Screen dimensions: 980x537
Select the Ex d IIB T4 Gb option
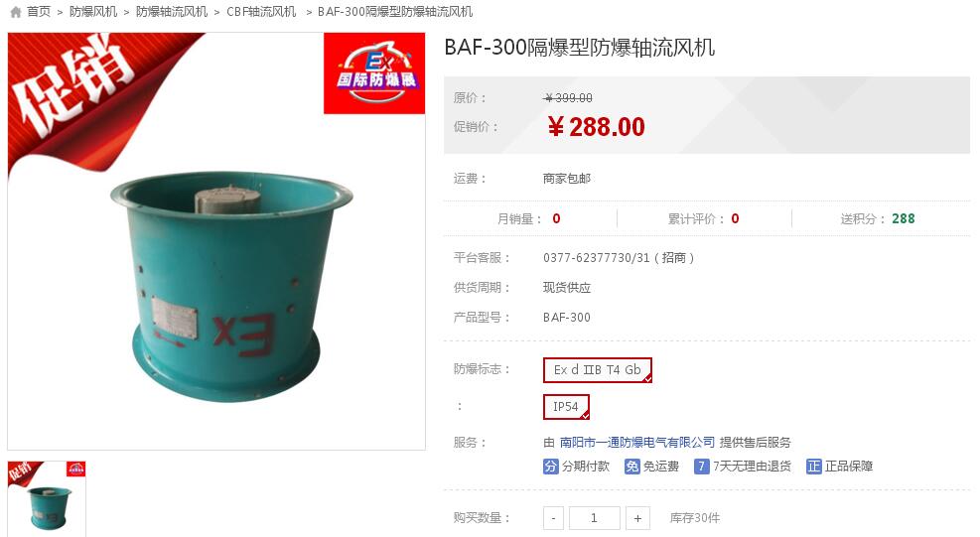click(598, 370)
